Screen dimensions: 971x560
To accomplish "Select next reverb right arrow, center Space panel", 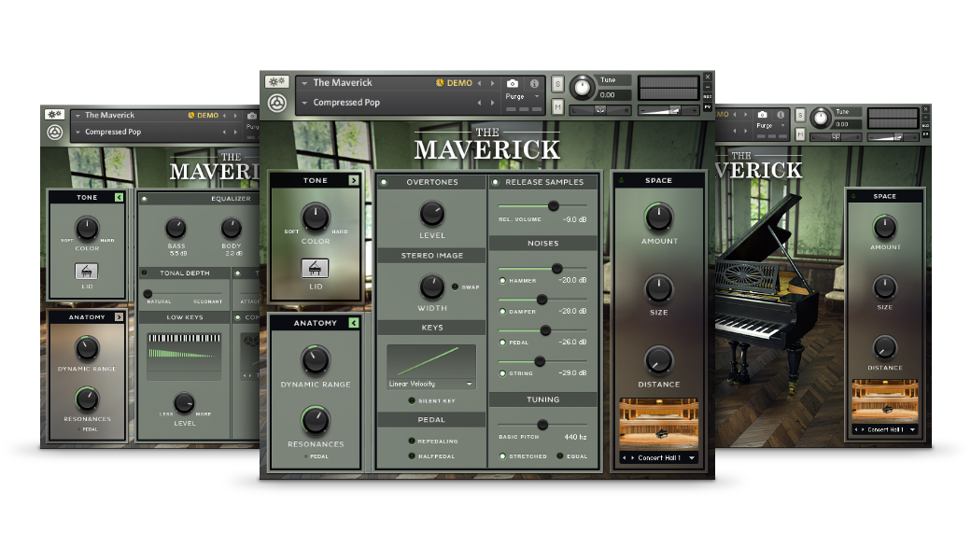I will 632,458.
